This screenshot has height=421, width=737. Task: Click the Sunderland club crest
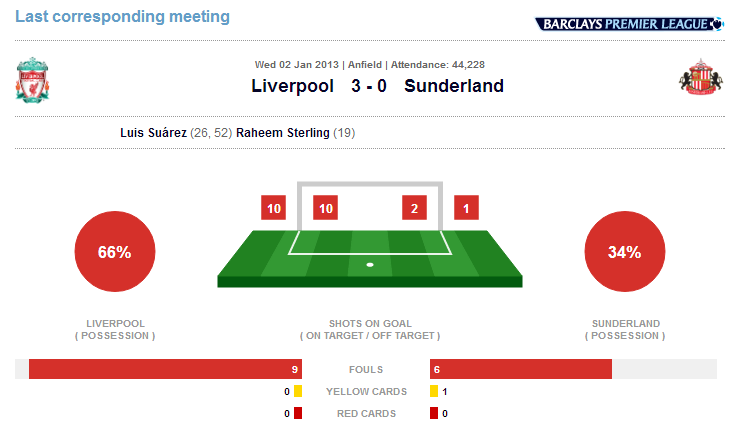[700, 77]
